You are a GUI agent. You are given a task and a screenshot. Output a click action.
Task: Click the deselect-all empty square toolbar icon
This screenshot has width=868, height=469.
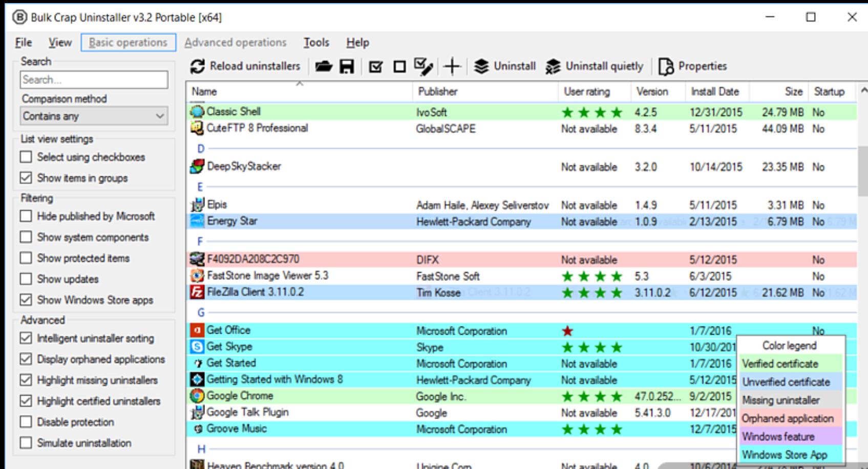coord(399,67)
